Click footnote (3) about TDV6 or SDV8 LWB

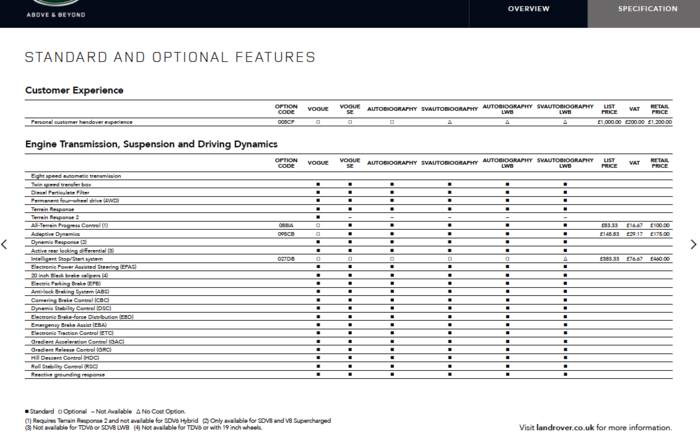pos(77,428)
